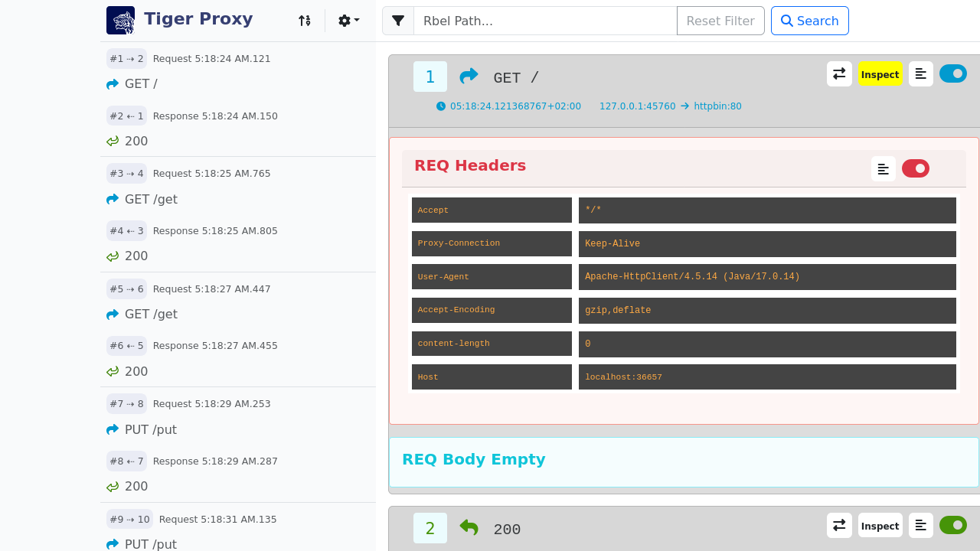Click the Reset Filter button
The width and height of the screenshot is (980, 551).
(720, 21)
